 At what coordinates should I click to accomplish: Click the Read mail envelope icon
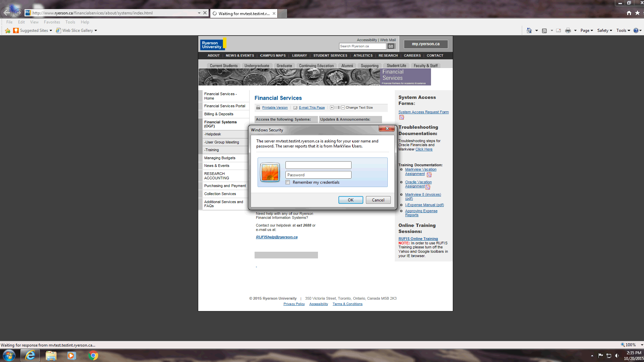(558, 31)
